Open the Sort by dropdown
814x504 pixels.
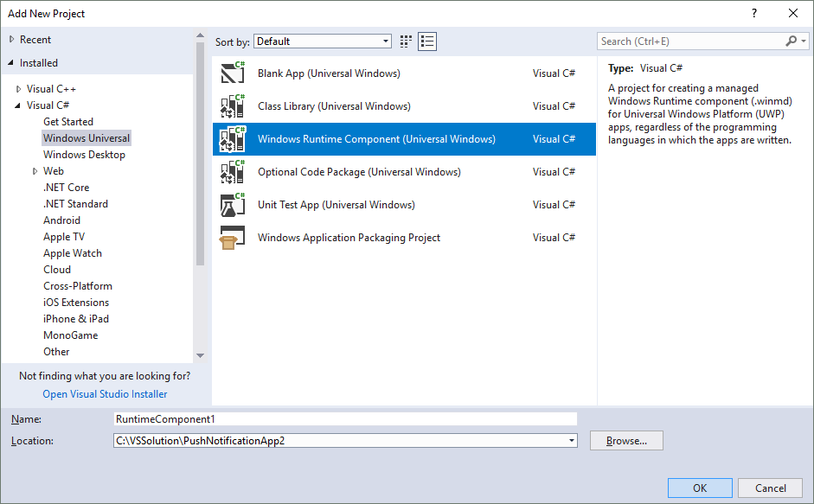323,41
